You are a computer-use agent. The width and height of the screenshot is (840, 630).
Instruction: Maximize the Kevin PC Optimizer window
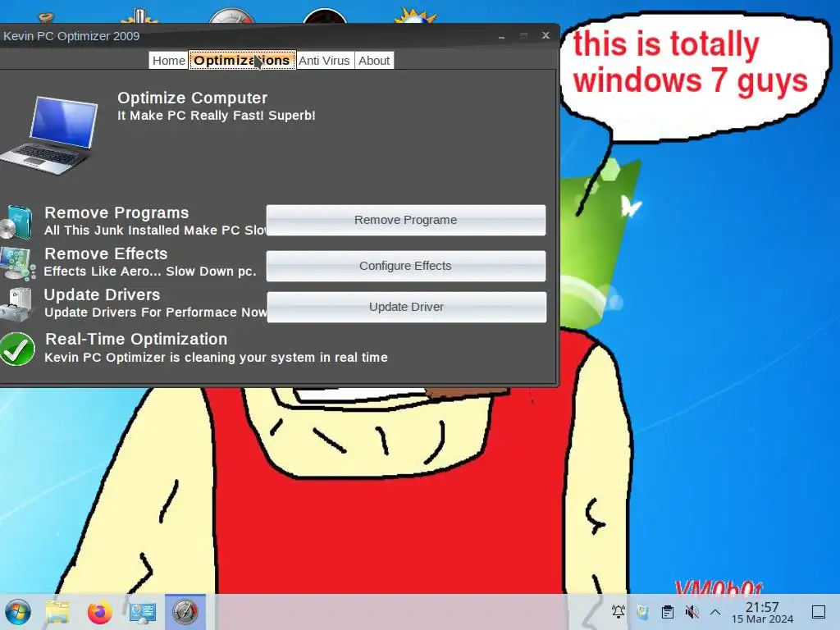(523, 36)
